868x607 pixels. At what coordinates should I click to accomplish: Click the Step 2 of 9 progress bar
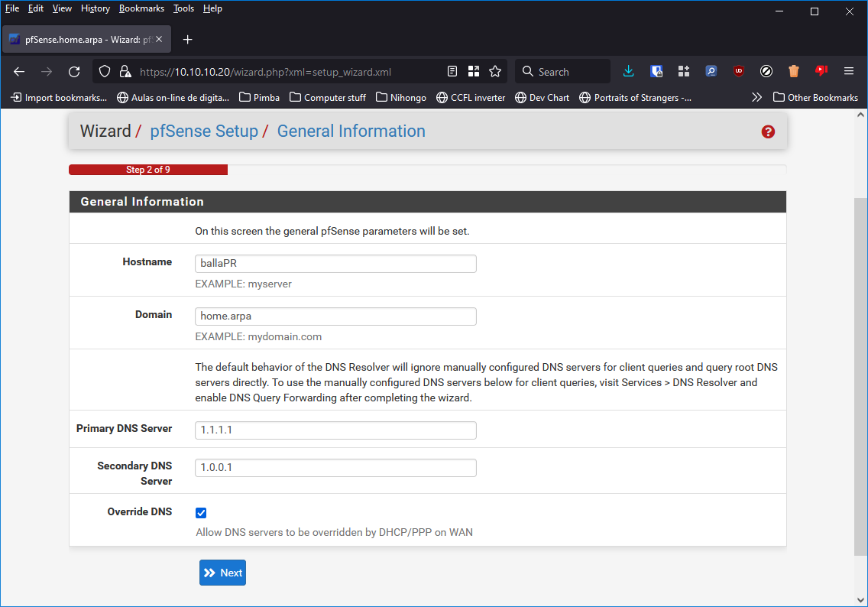pos(148,170)
